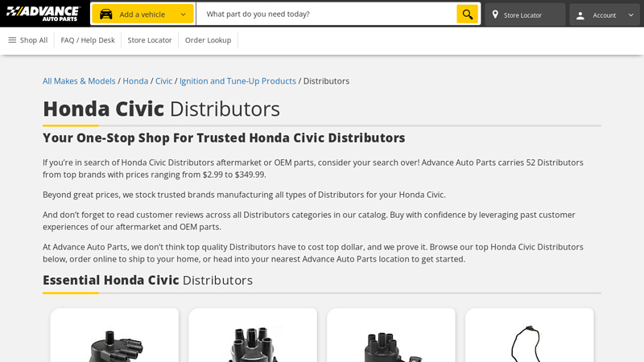Follow the All Makes & Models breadcrumb
644x362 pixels.
point(79,81)
